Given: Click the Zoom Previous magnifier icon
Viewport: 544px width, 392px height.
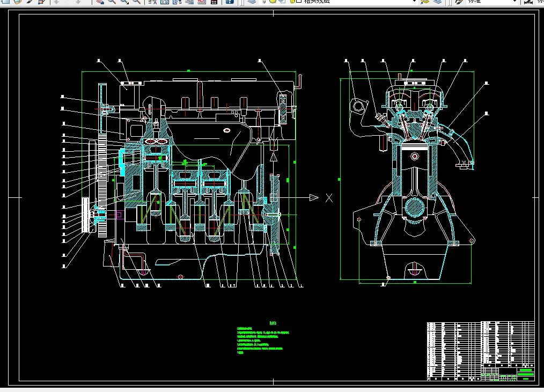Looking at the screenshot, I should [x=137, y=2].
